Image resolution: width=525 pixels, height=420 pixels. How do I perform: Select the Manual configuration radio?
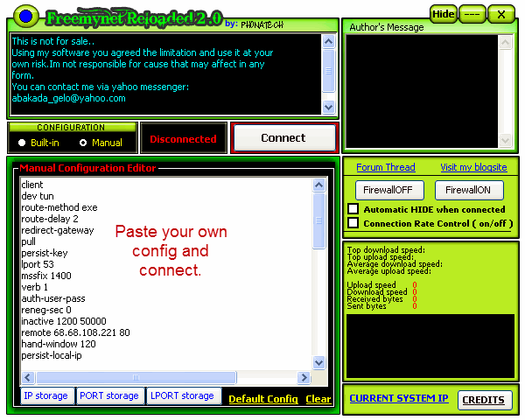(x=83, y=143)
